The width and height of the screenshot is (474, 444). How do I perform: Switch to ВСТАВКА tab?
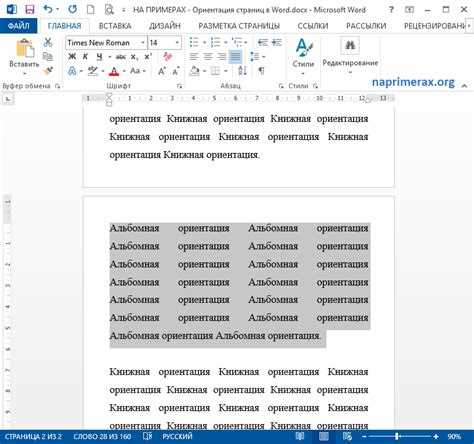(x=115, y=26)
